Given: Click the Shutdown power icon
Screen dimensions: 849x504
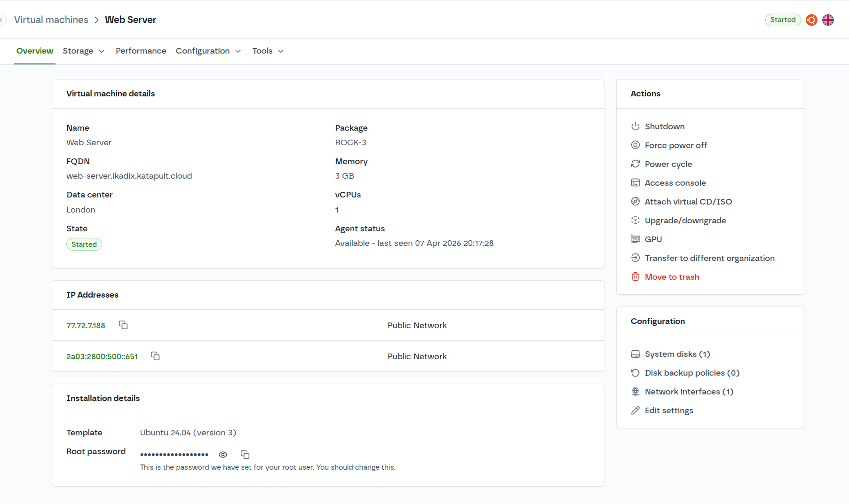Looking at the screenshot, I should pyautogui.click(x=635, y=126).
